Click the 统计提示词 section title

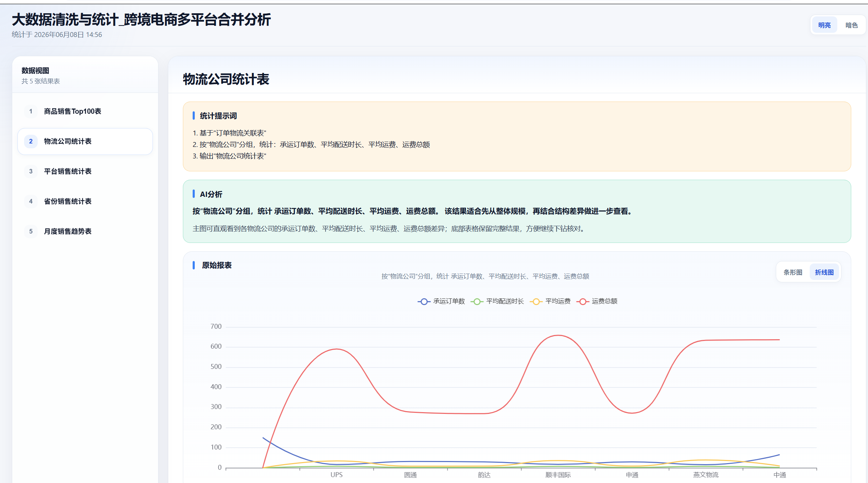[218, 116]
